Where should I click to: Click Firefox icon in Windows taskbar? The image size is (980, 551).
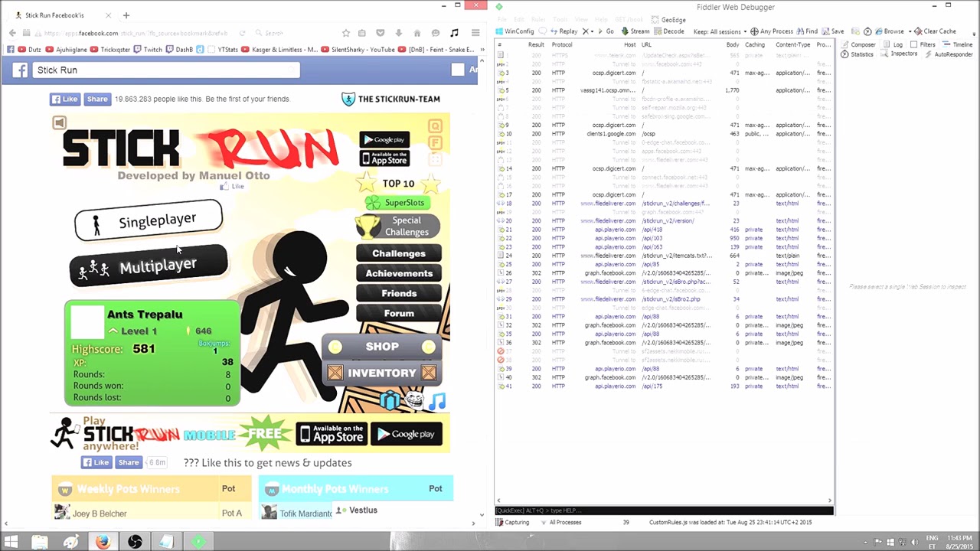[x=103, y=542]
